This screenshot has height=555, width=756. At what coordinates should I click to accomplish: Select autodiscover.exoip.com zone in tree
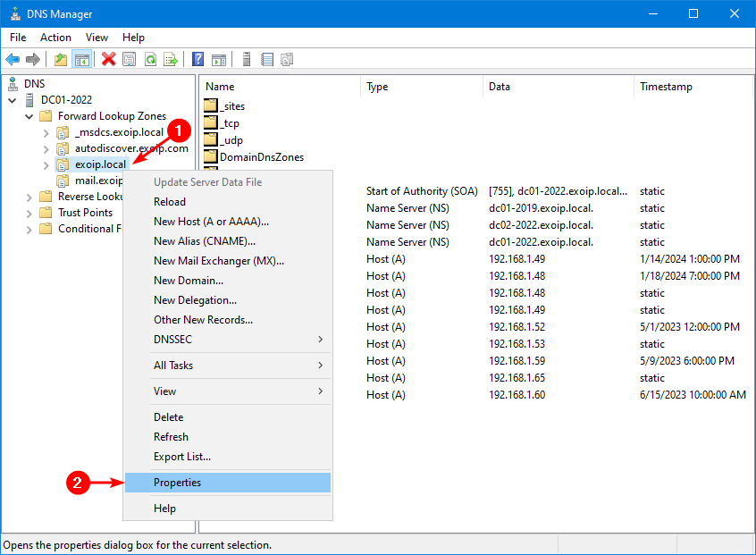tap(131, 148)
